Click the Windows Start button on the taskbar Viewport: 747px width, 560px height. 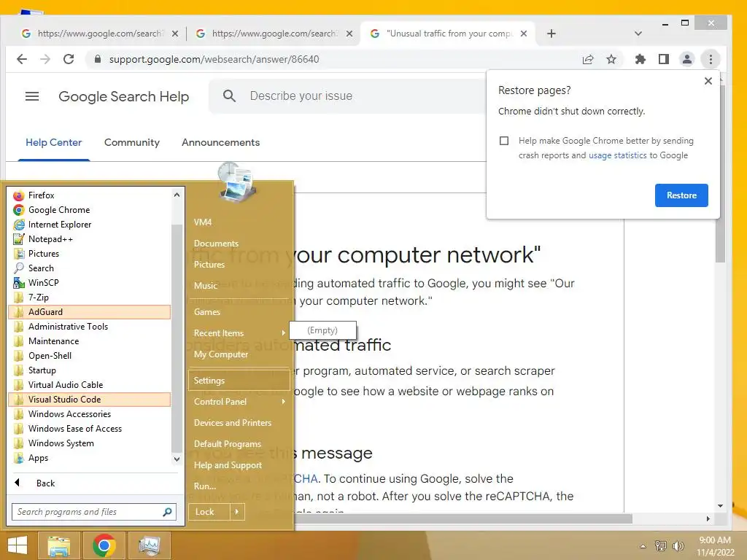(x=18, y=545)
